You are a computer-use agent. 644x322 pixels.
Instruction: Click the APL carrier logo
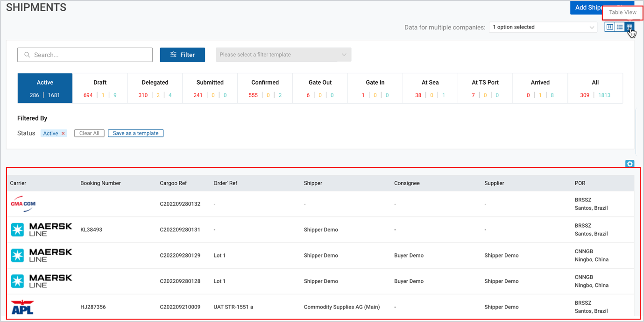[x=22, y=307]
